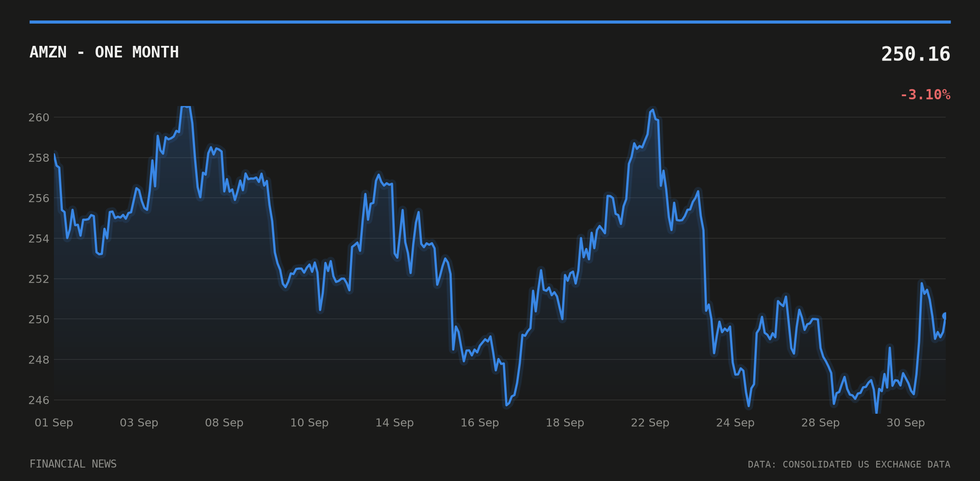
Task: Click the 258 y-axis label
Action: [39, 158]
